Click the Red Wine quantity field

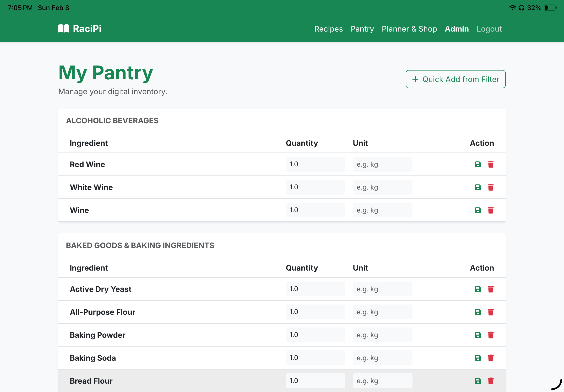(315, 164)
